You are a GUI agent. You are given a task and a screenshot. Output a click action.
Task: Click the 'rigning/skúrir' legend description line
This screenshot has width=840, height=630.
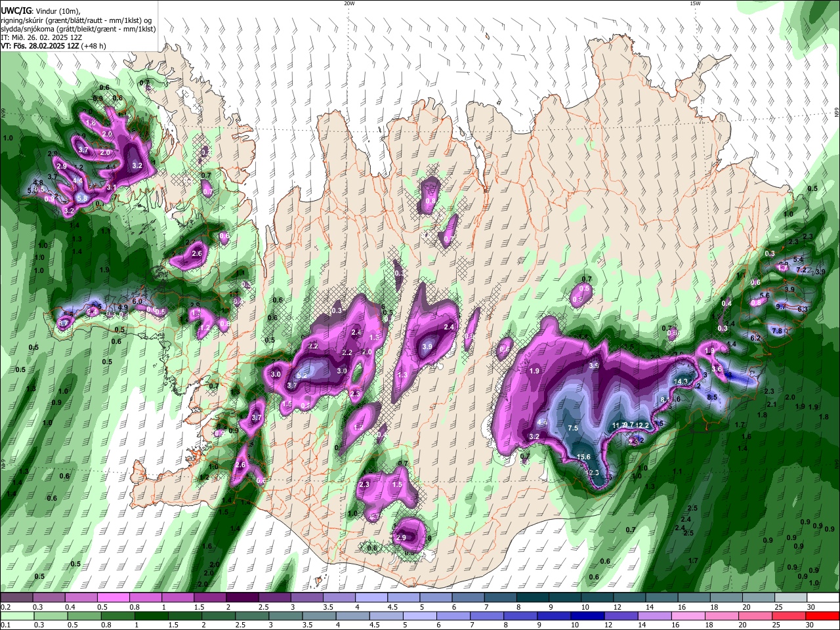point(76,20)
